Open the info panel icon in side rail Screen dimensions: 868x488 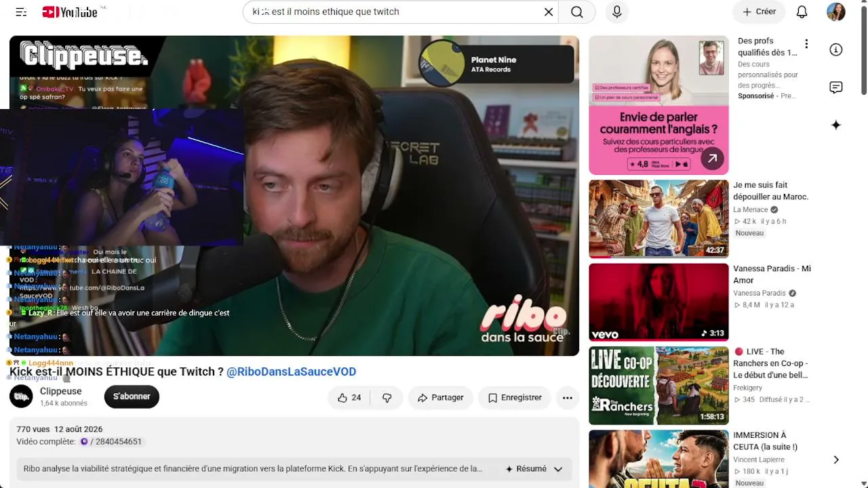click(x=836, y=49)
